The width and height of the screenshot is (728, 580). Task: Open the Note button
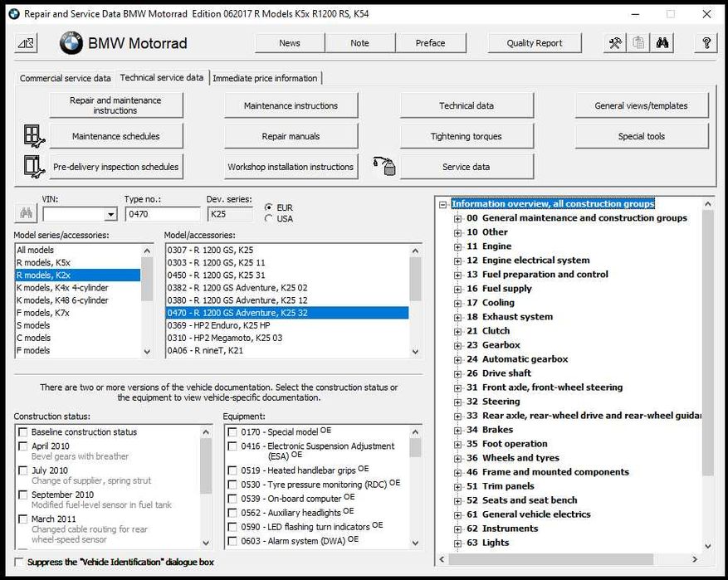pyautogui.click(x=359, y=43)
